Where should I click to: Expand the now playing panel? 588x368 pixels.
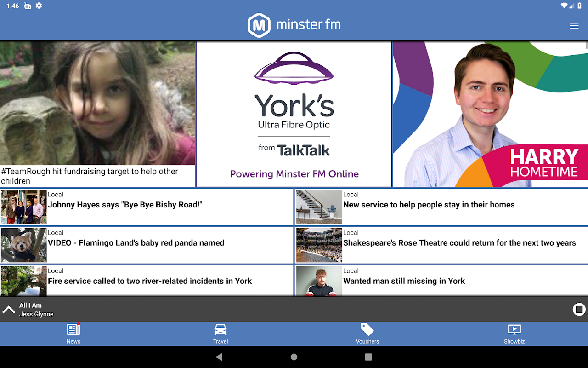point(9,310)
